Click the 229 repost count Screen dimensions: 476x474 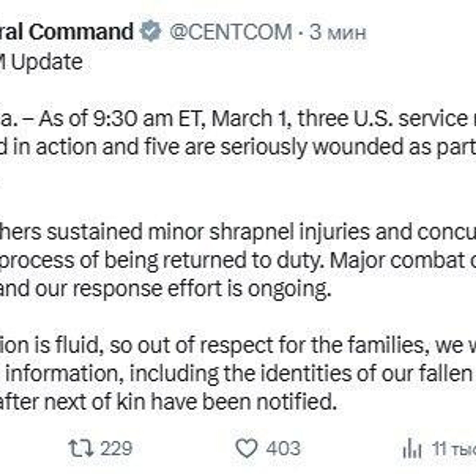point(117,448)
